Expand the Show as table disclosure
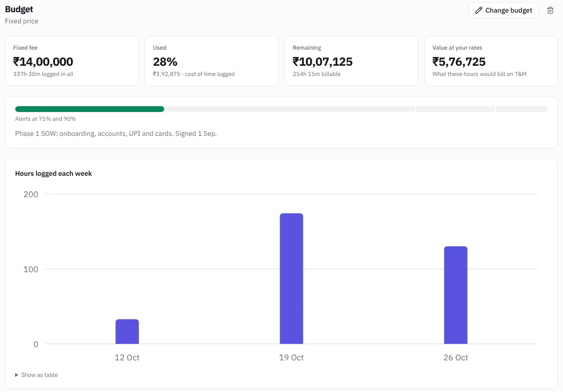The width and height of the screenshot is (563, 392). tap(36, 375)
